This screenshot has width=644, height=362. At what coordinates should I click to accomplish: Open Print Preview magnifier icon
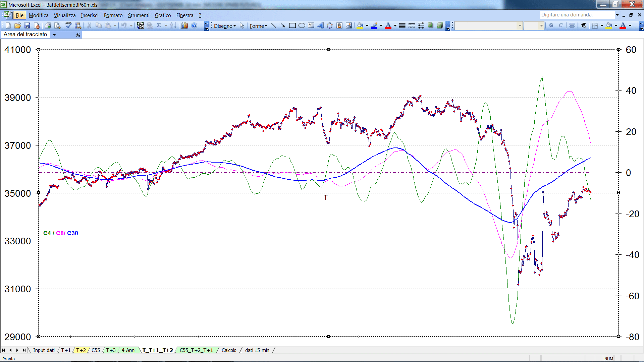(x=57, y=25)
